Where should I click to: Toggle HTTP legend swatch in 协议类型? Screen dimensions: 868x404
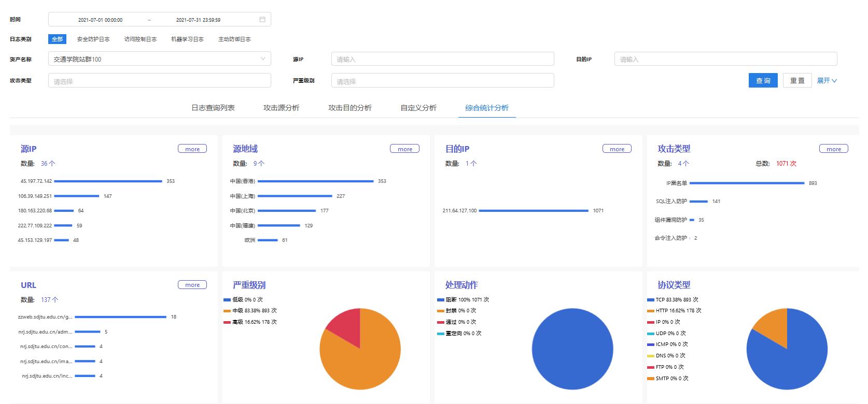(651, 311)
